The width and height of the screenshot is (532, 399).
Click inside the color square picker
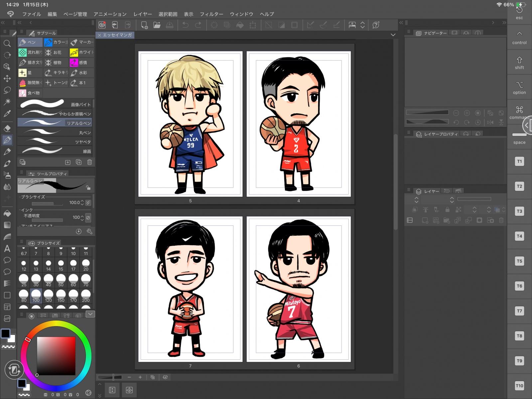56,356
